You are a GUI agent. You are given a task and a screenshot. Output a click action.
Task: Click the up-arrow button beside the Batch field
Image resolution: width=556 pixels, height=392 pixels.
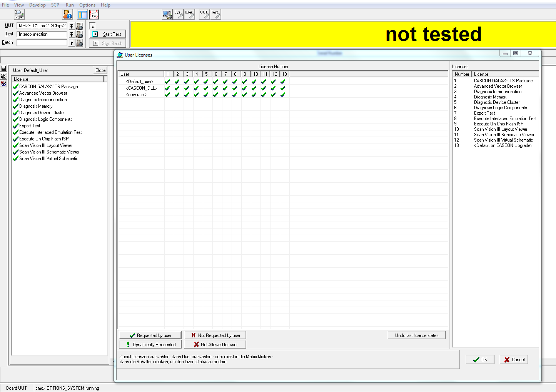[72, 43]
